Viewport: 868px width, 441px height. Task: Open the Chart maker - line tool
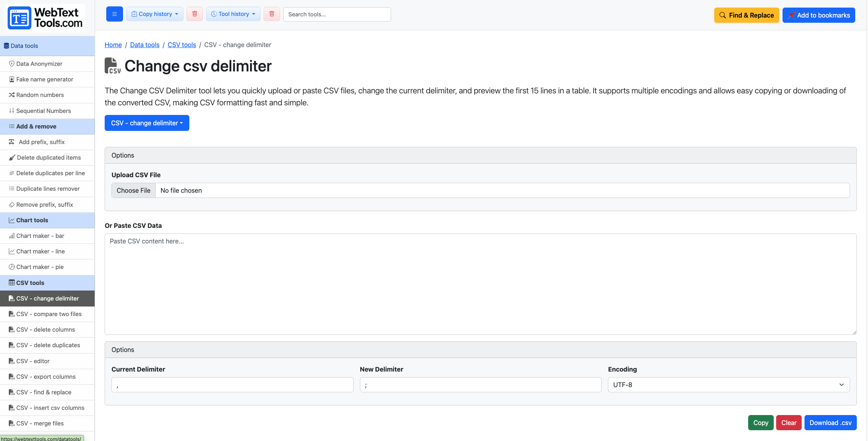(47, 251)
